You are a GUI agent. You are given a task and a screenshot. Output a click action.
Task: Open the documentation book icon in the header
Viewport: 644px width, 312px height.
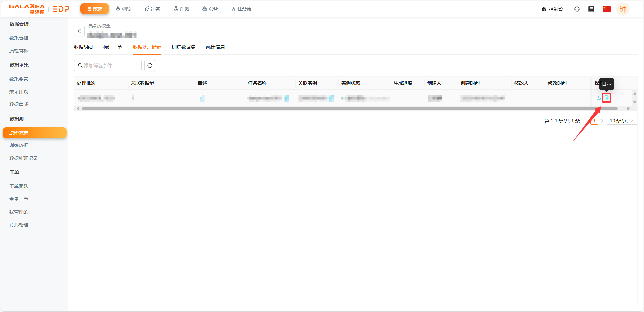(x=591, y=9)
